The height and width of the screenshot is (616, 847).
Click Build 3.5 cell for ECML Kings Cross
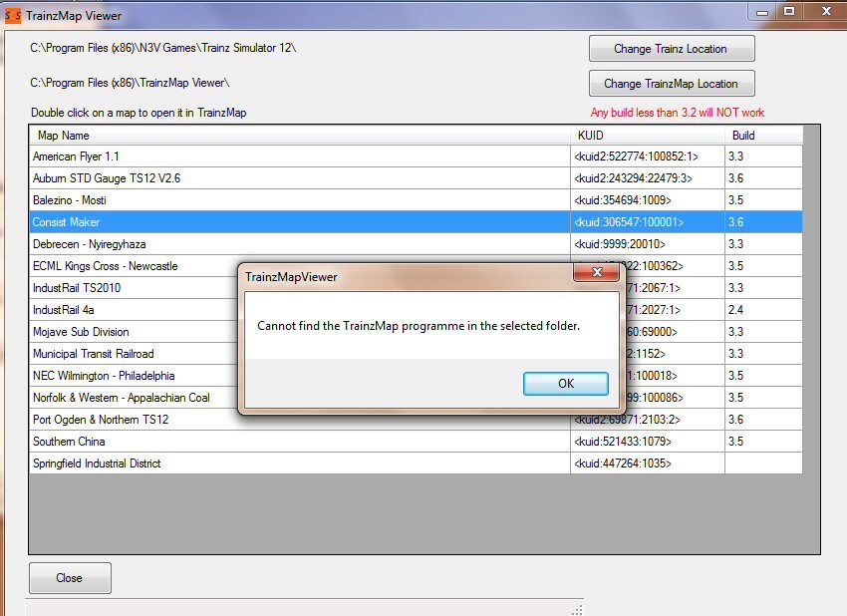pos(764,266)
